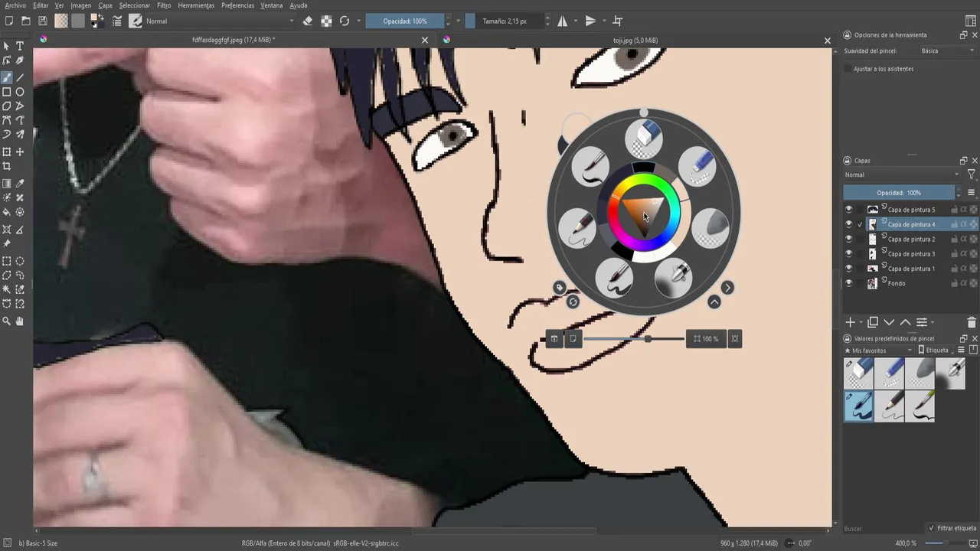
Task: Toggle preserve alpha checkerboard icon
Action: tap(326, 21)
